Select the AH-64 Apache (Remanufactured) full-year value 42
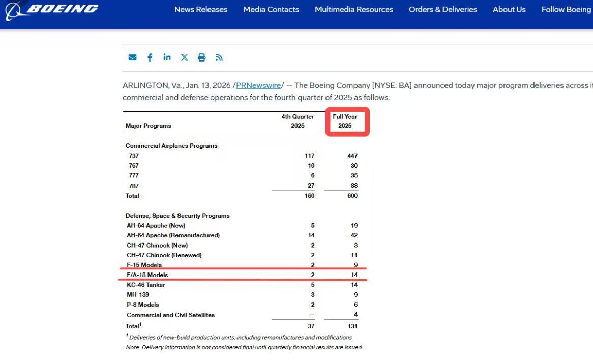593x364 pixels. 354,235
